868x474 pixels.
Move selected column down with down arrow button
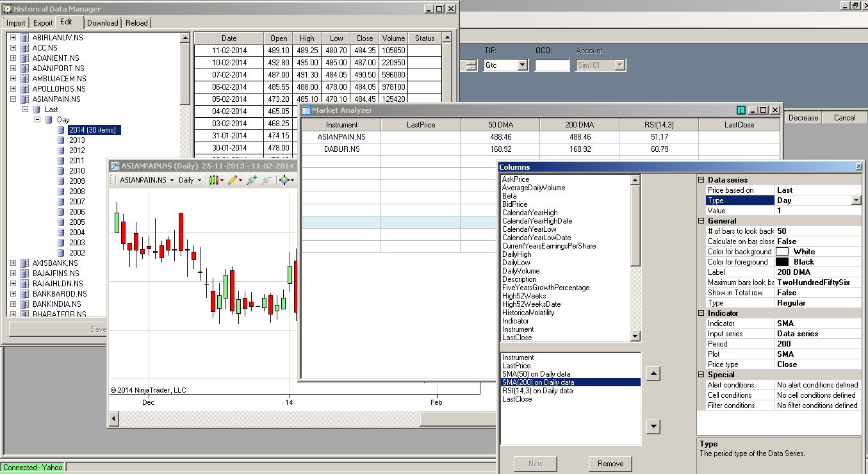[x=653, y=427]
